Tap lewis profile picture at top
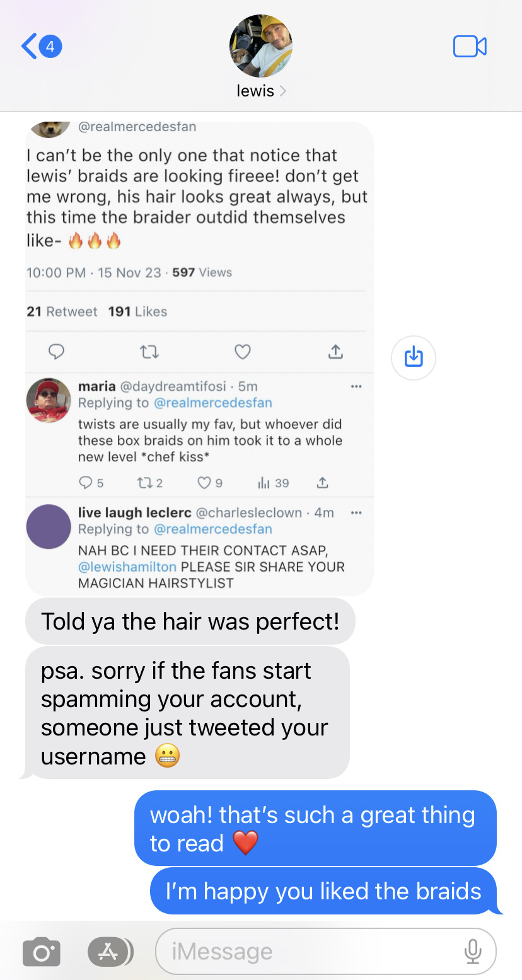The width and height of the screenshot is (522, 980). click(260, 46)
